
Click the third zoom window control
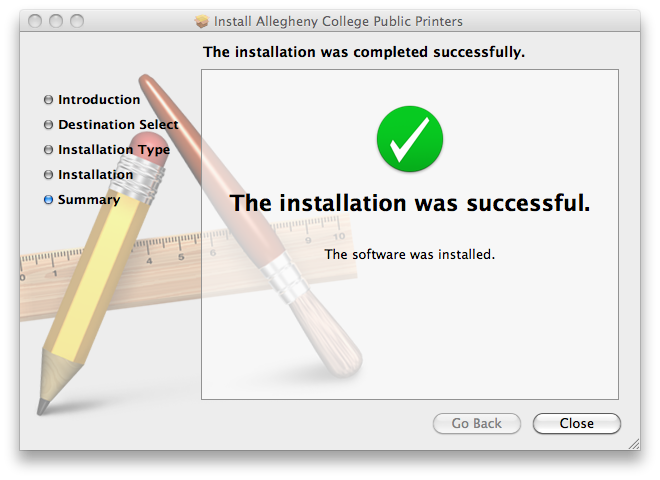pos(77,21)
